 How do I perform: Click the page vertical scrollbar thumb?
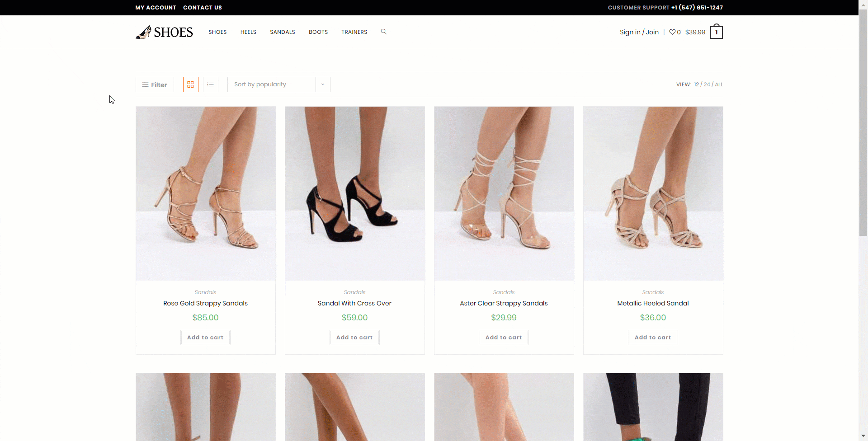click(863, 122)
